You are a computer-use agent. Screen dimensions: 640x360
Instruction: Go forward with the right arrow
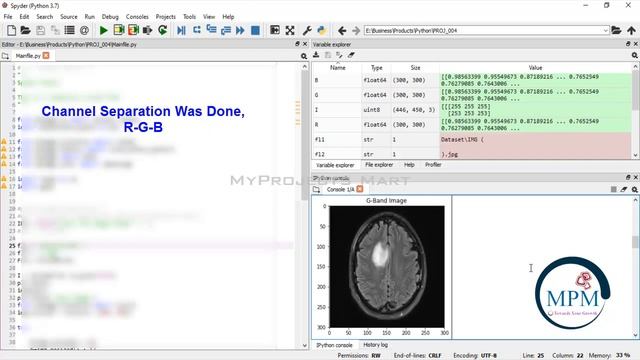356,30
